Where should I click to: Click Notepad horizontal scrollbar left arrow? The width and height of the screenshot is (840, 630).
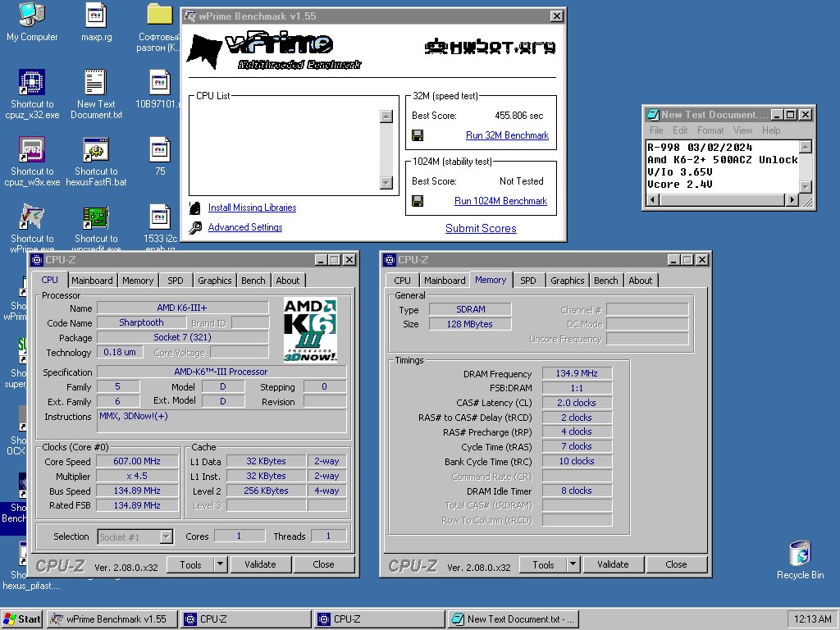(x=652, y=200)
